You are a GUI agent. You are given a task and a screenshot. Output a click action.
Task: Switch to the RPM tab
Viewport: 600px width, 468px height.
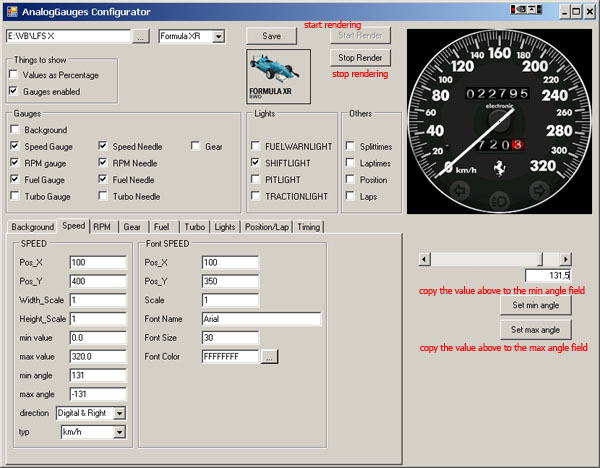pyautogui.click(x=102, y=227)
